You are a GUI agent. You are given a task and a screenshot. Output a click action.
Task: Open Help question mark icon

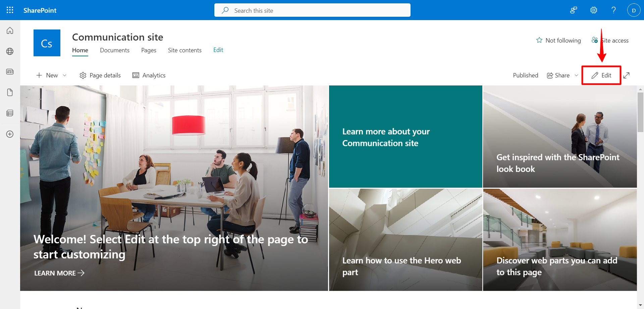pyautogui.click(x=613, y=10)
